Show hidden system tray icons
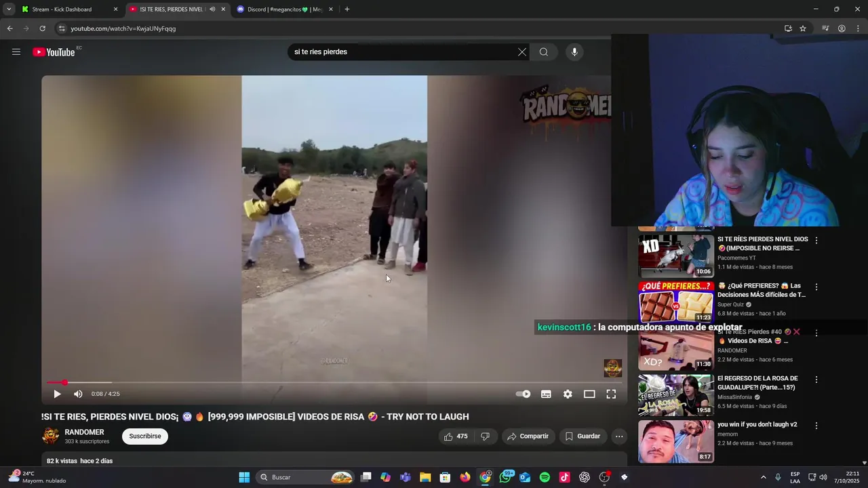Viewport: 868px width, 488px height. tap(763, 477)
